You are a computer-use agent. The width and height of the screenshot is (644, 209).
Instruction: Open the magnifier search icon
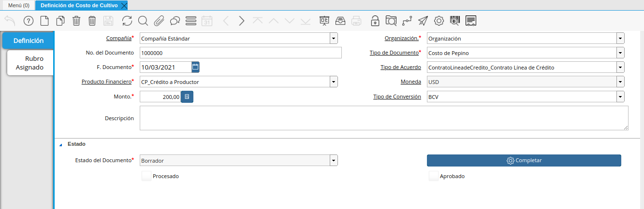pyautogui.click(x=143, y=21)
